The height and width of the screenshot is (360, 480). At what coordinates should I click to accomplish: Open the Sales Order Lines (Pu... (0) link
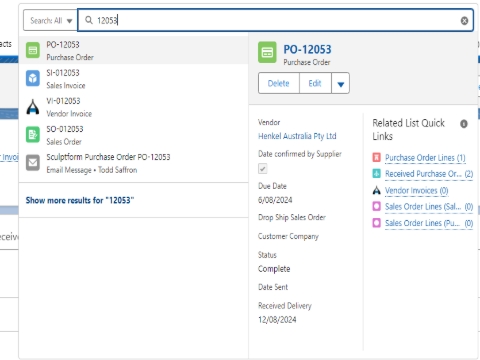(429, 223)
